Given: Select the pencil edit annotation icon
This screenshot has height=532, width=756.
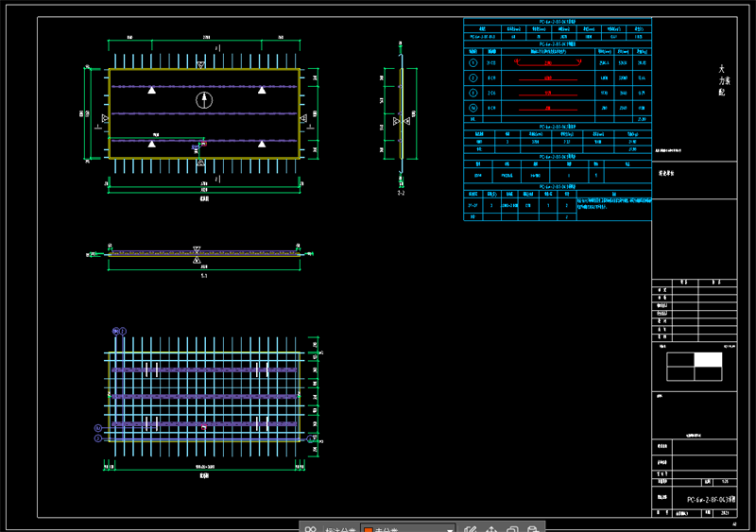Looking at the screenshot, I should click(x=470, y=529).
